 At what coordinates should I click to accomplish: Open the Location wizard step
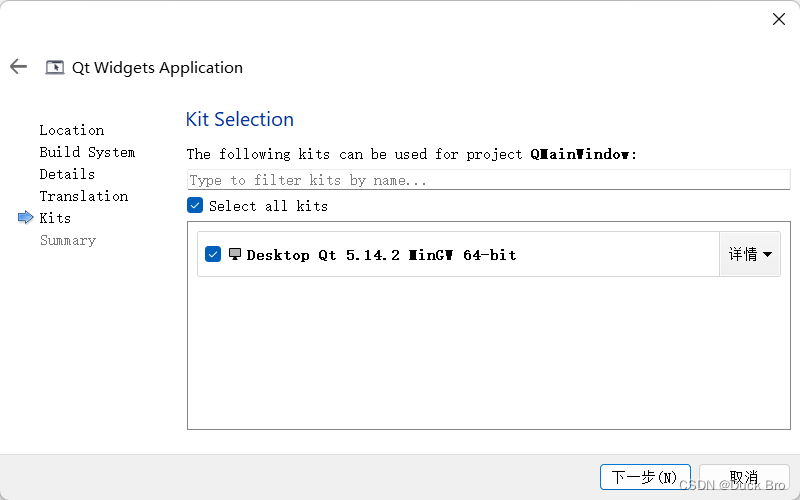[x=72, y=130]
